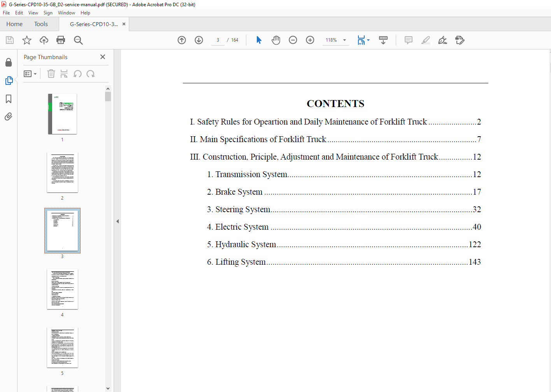Open Attachments paperclip panel
Image resolution: width=551 pixels, height=392 pixels.
[x=9, y=116]
